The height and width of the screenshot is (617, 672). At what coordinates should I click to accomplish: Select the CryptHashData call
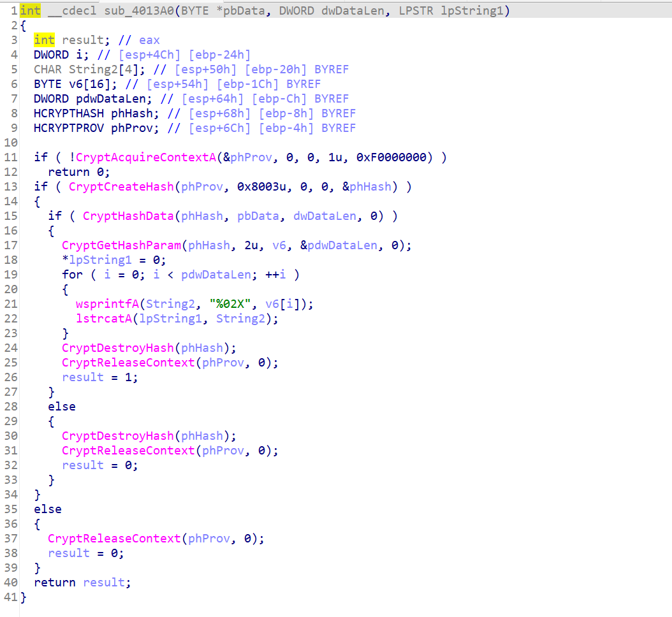point(128,216)
